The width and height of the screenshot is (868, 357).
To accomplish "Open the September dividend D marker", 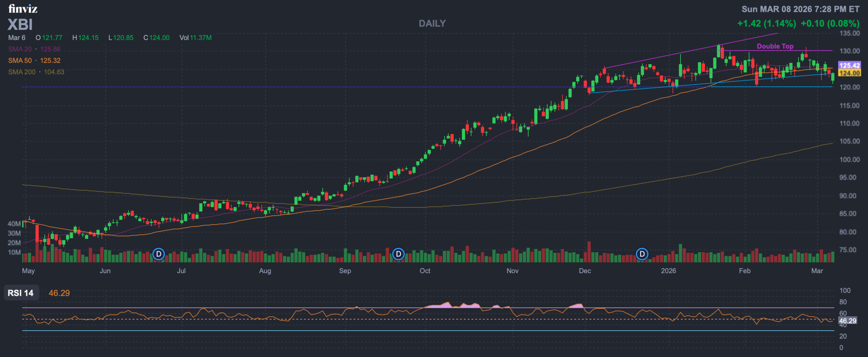I will [398, 254].
